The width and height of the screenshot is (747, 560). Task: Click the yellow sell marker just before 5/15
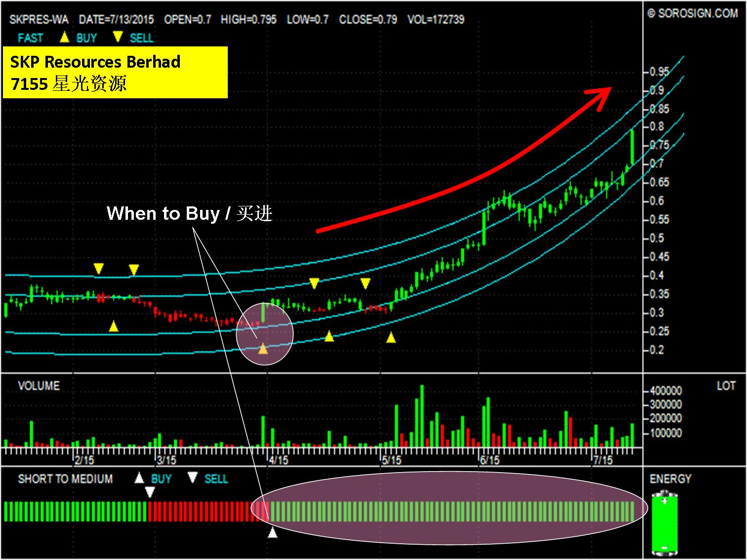click(x=365, y=283)
